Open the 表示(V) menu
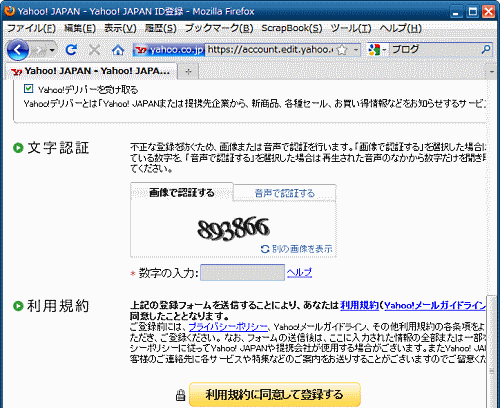The image size is (500, 408). pos(120,28)
